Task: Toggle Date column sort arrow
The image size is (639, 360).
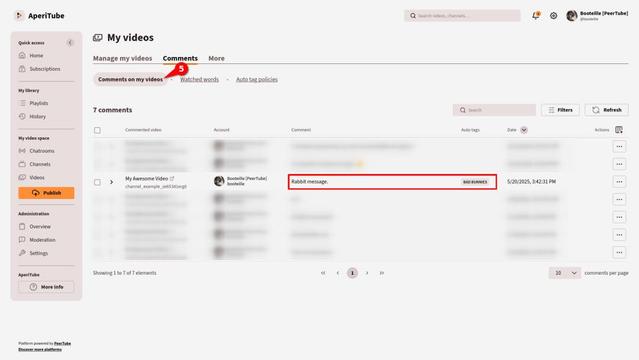Action: tap(524, 130)
